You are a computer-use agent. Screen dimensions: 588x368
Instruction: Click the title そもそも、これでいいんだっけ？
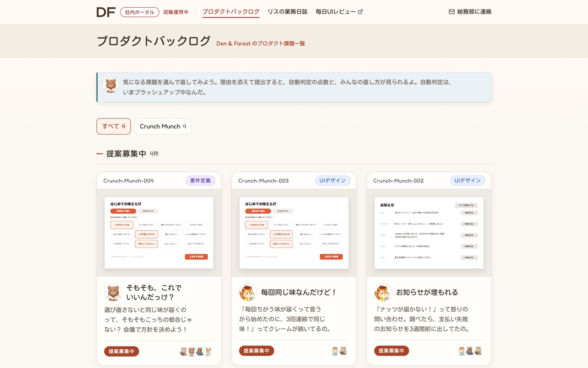154,293
